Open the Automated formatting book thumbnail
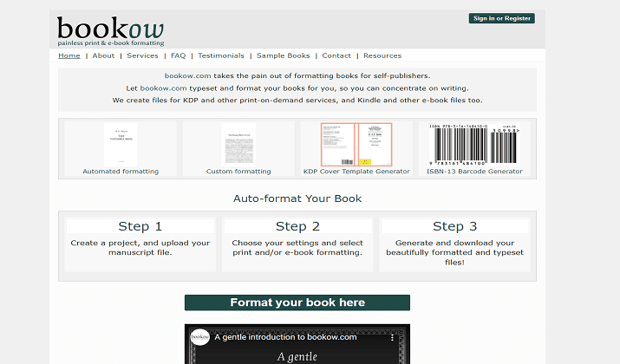Screen dimensions: 620x364 pyautogui.click(x=121, y=145)
